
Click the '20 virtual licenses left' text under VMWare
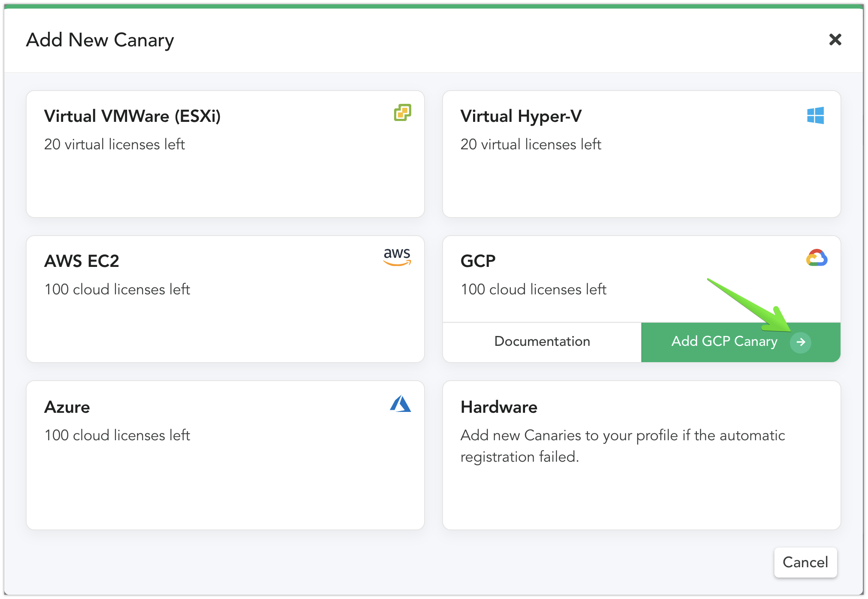point(115,144)
